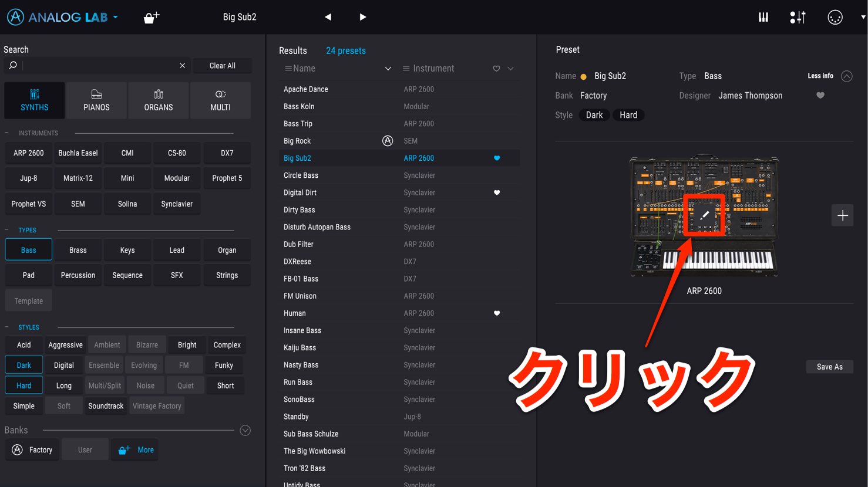Click the ARP 2600 keyboard image
868x487 pixels.
[704, 216]
